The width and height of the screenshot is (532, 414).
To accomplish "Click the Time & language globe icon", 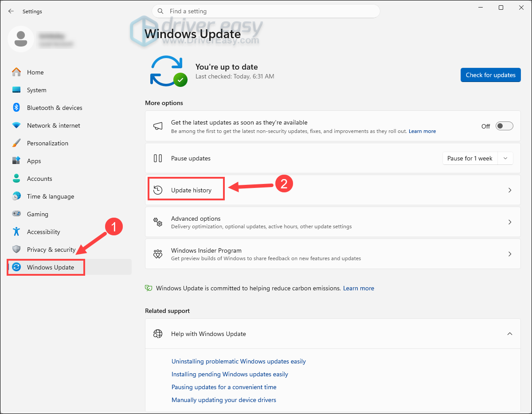I will click(x=16, y=196).
